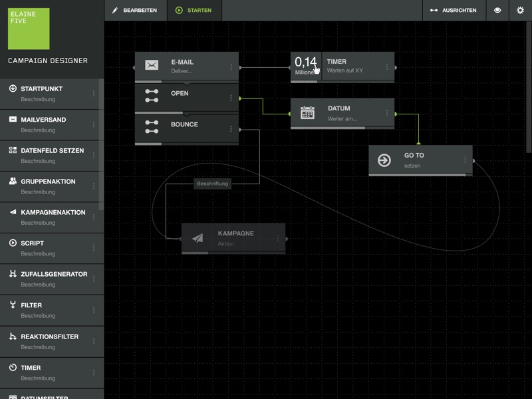The height and width of the screenshot is (399, 532).
Task: Start the campaign with Starten
Action: tap(194, 11)
